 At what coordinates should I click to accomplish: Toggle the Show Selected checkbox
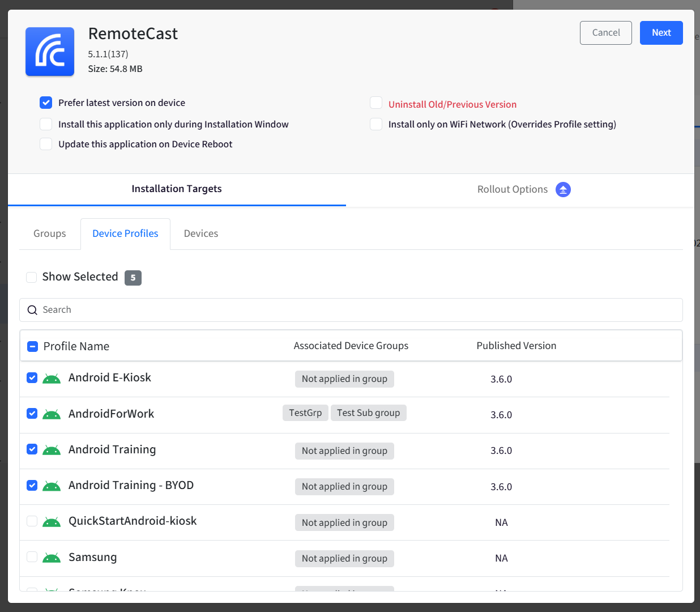point(31,277)
